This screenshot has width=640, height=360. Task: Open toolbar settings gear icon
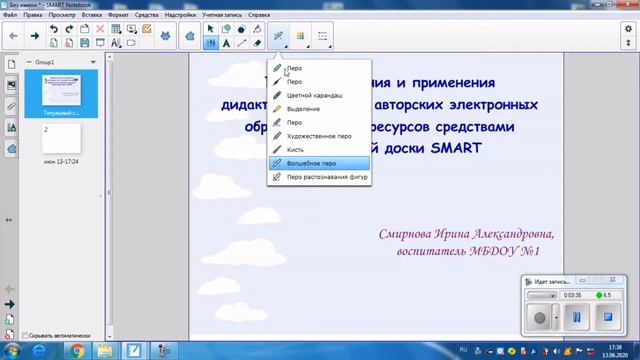(628, 29)
